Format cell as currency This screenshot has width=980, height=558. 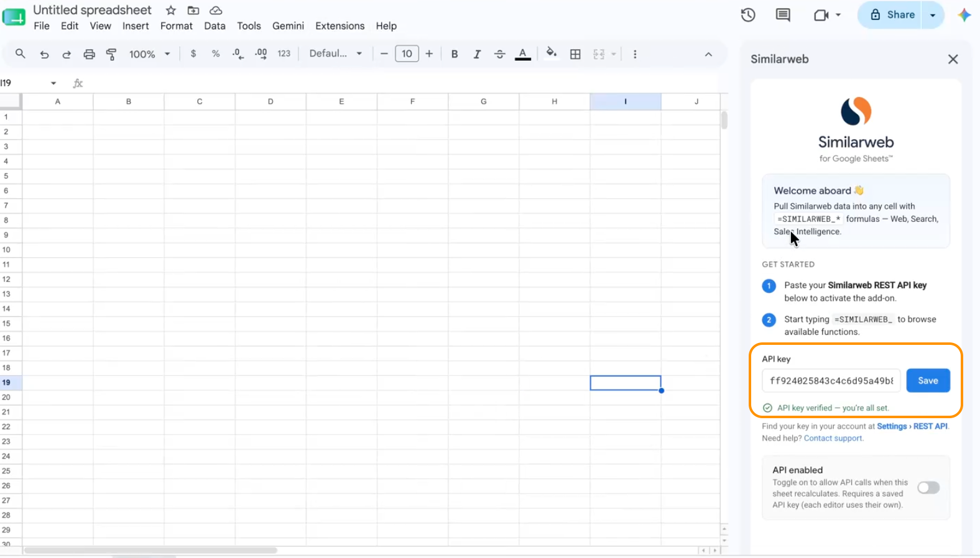point(193,54)
